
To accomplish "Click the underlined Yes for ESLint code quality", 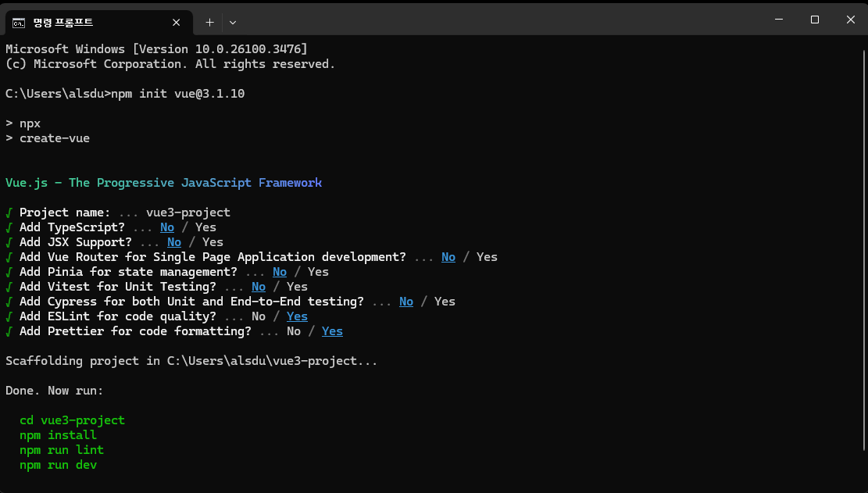I will (297, 316).
